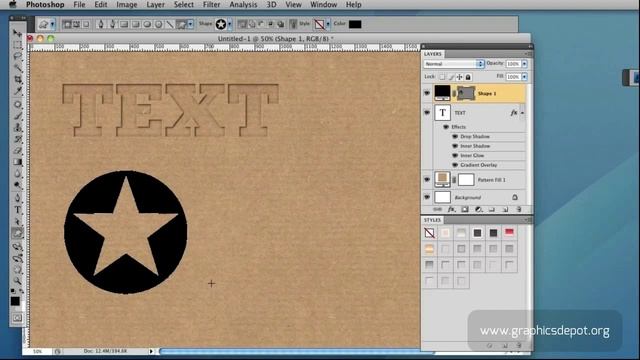640x360 pixels.
Task: Select the Path Selection tool
Action: pyautogui.click(x=17, y=222)
